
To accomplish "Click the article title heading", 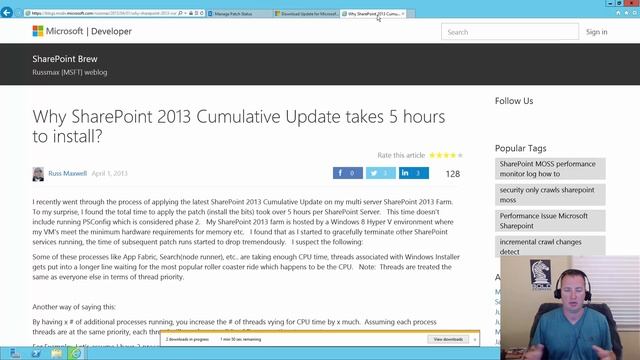I will tap(239, 127).
